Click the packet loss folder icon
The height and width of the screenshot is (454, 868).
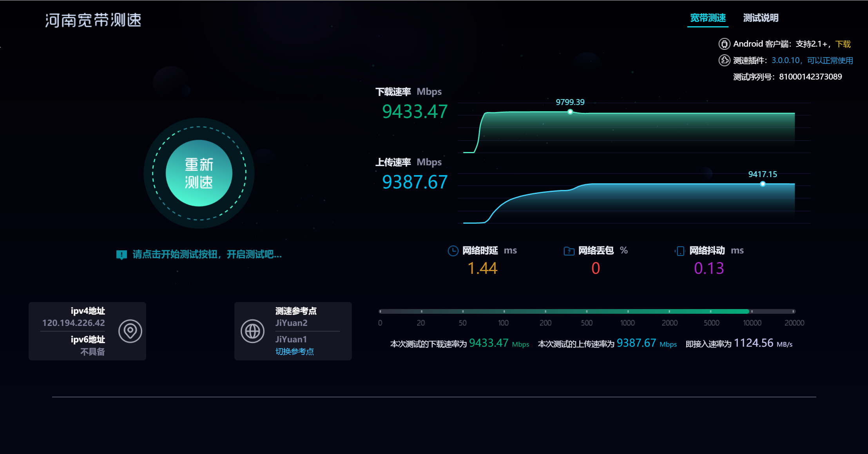pyautogui.click(x=569, y=251)
